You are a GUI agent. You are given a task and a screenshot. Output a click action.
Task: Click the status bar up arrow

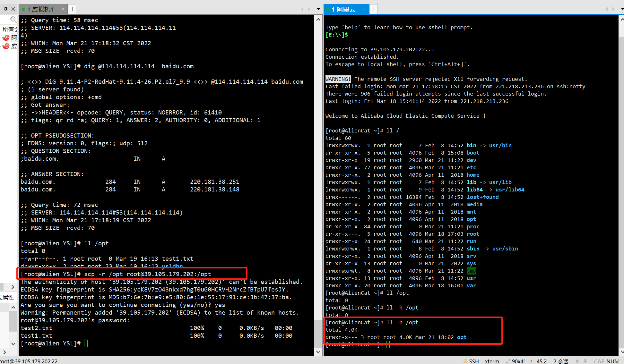click(577, 361)
